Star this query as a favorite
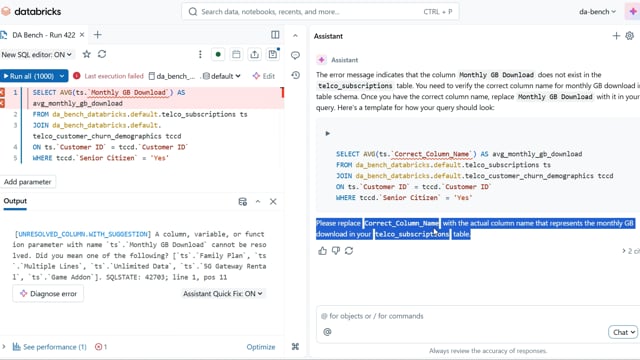The width and height of the screenshot is (640, 360). (x=87, y=54)
